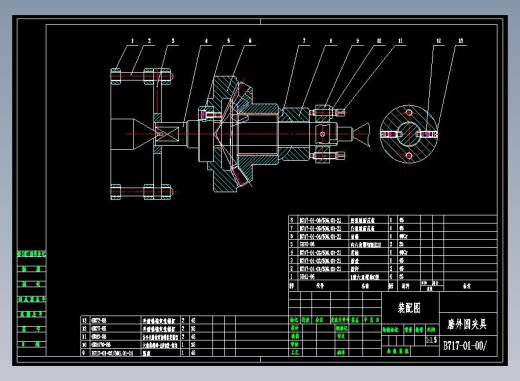Select part callout number 6
The image size is (520, 381).
click(x=250, y=41)
